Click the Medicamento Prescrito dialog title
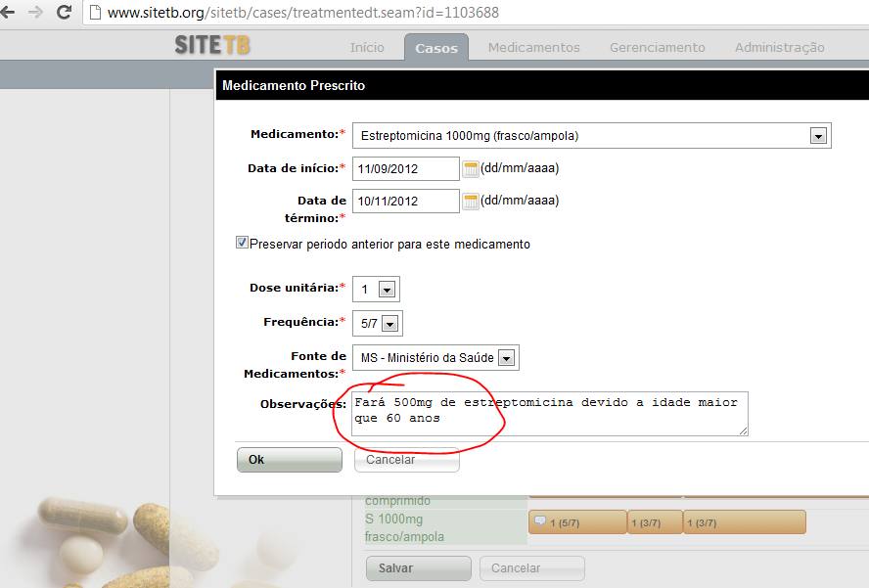This screenshot has height=588, width=869. tap(294, 85)
